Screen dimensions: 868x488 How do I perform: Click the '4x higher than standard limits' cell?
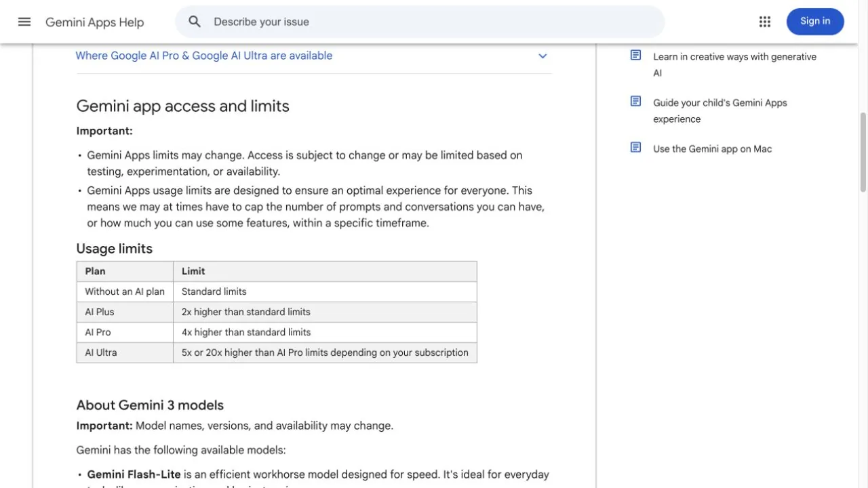click(x=325, y=332)
